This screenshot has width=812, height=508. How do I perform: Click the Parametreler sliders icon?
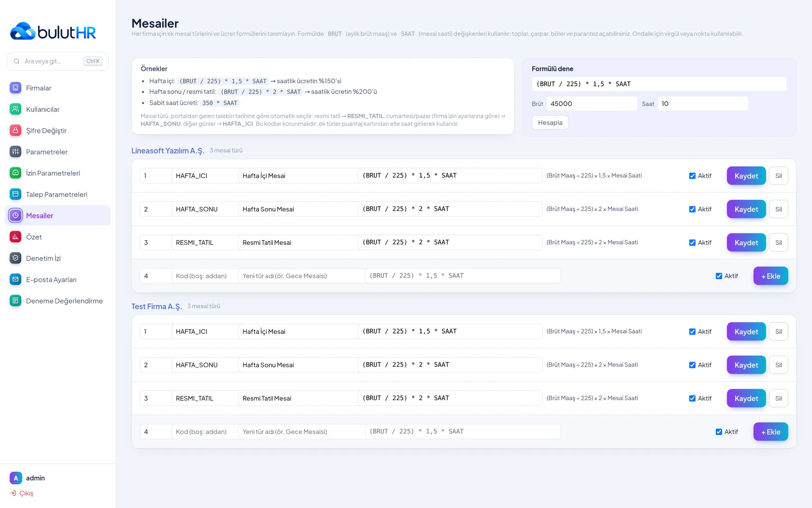(15, 152)
